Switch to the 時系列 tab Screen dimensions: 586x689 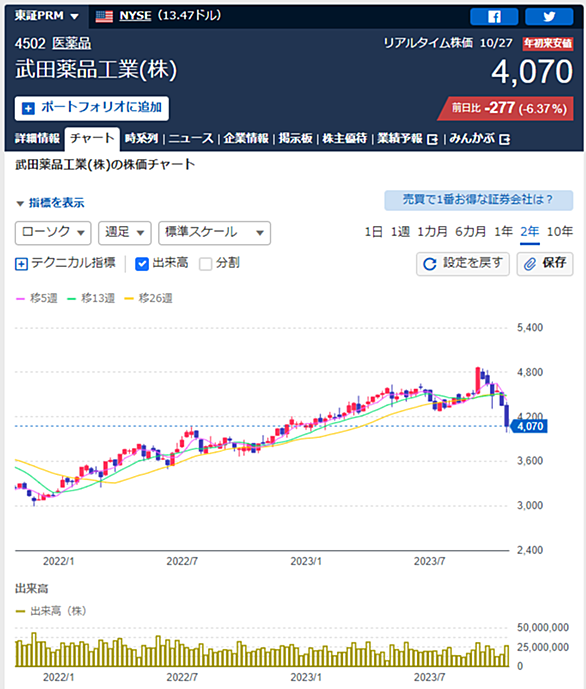(x=141, y=138)
